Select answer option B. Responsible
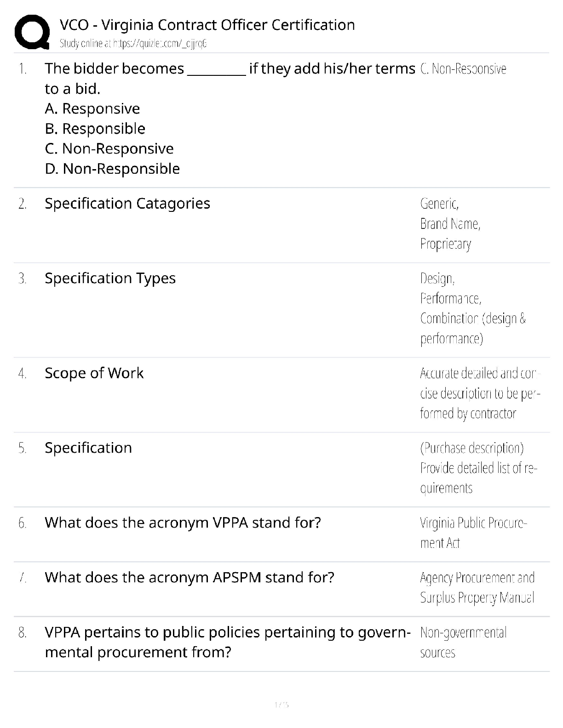The height and width of the screenshot is (728, 563). [95, 129]
